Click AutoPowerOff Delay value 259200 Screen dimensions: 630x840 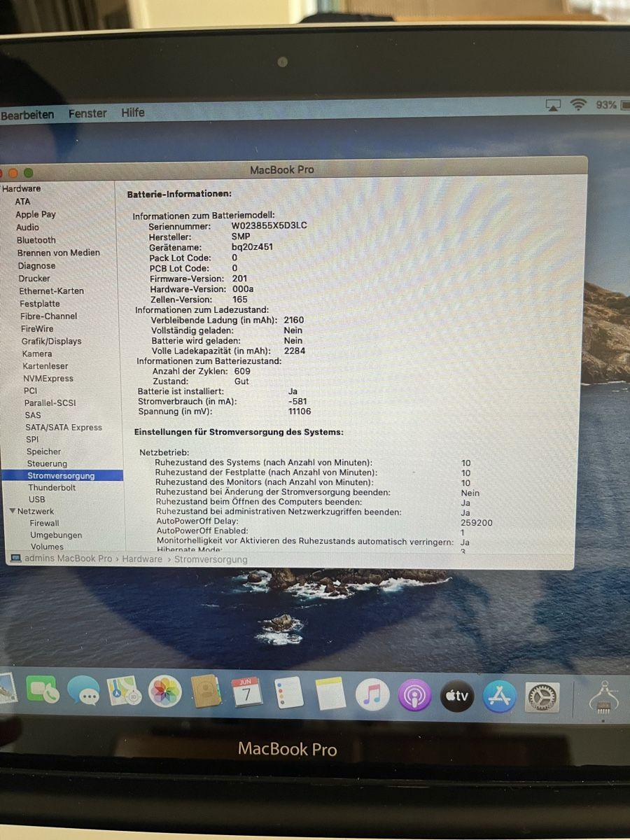(x=477, y=523)
